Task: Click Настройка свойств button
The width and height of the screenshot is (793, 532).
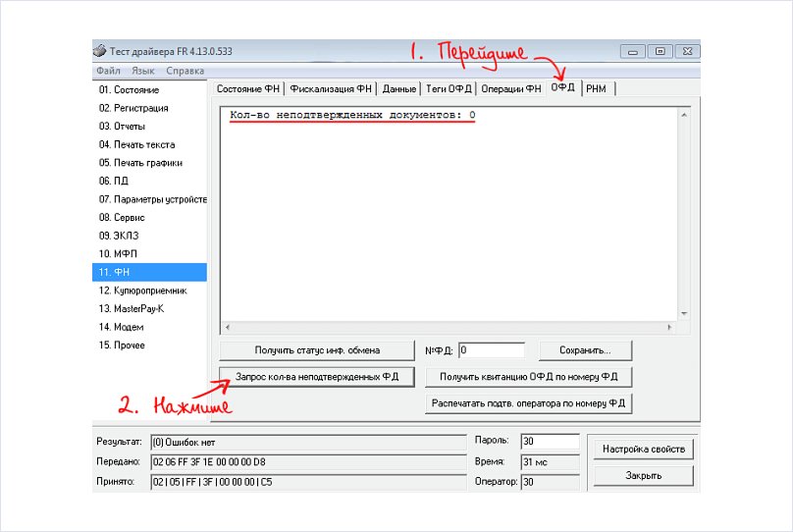Action: (644, 450)
